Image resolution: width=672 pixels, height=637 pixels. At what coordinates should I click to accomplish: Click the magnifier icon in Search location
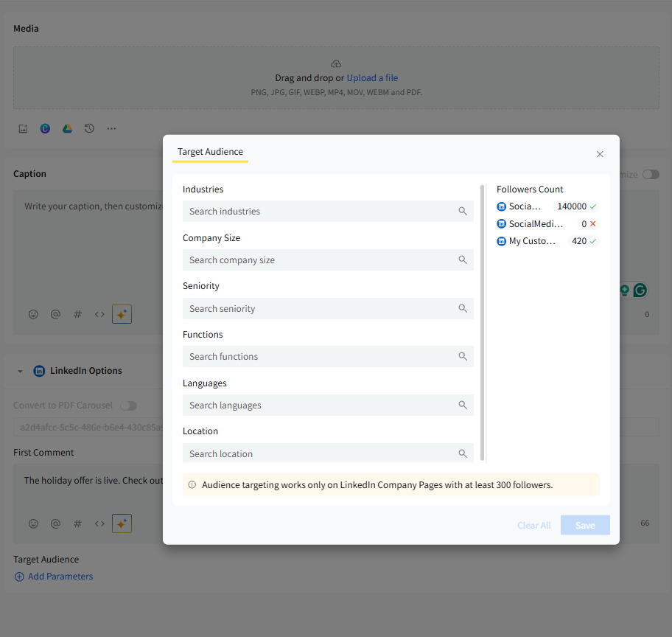point(463,453)
